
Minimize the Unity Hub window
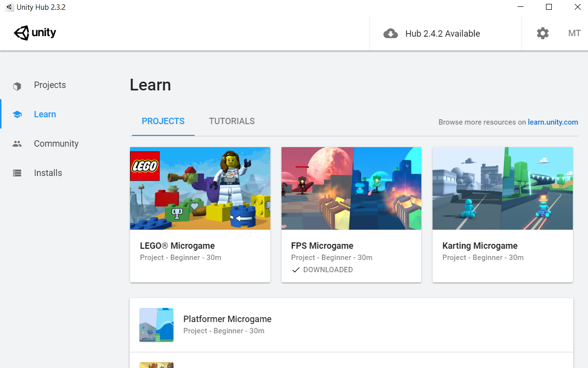point(521,7)
